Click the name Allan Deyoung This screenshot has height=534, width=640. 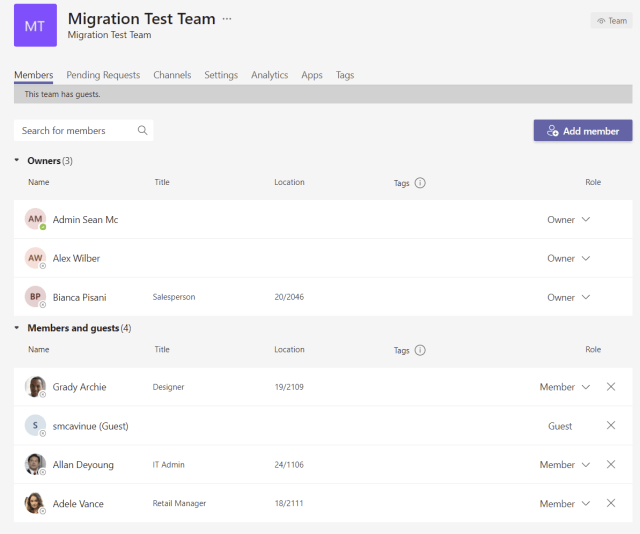tap(83, 465)
